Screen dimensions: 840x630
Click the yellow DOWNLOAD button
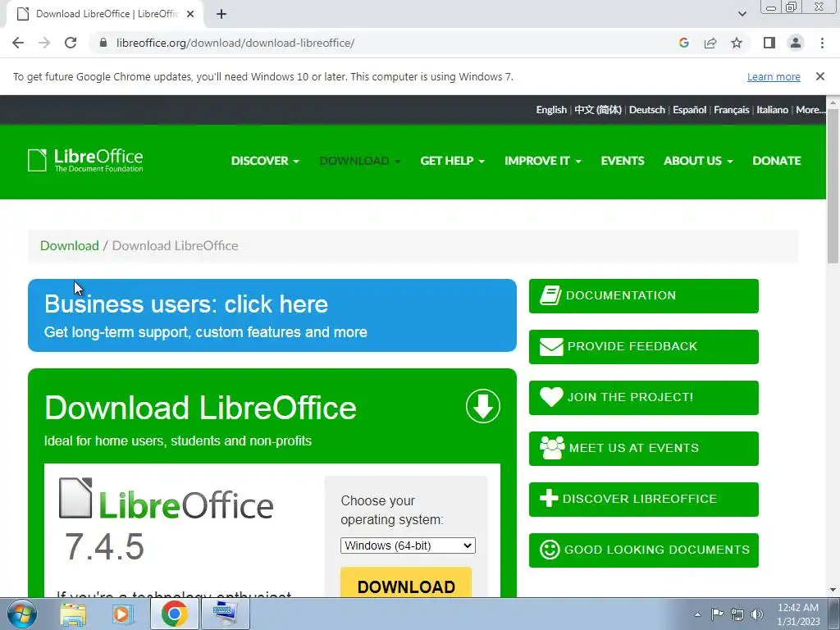coord(406,584)
